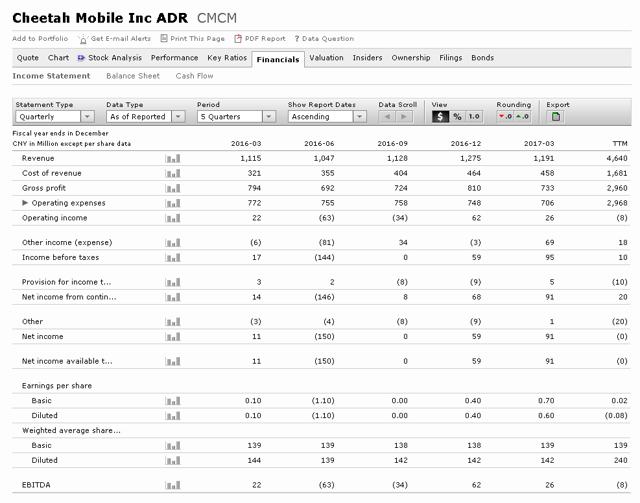Open the Net income row chart icon
The image size is (640, 503).
click(x=173, y=337)
